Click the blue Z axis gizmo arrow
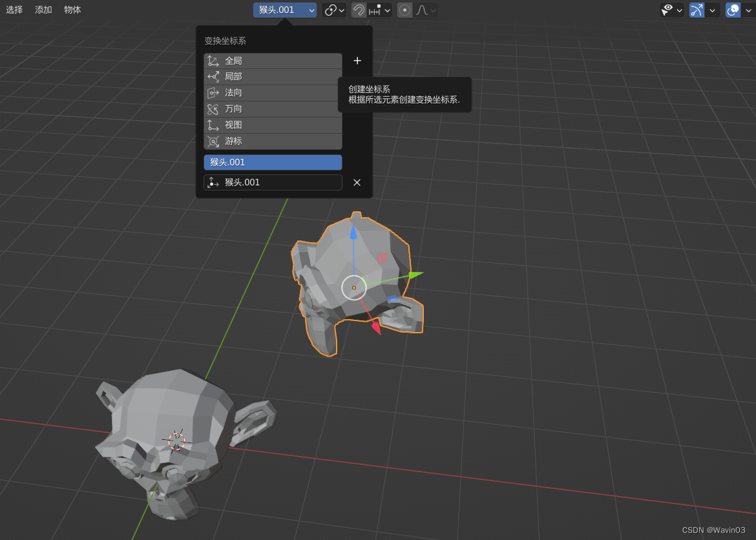 [353, 233]
